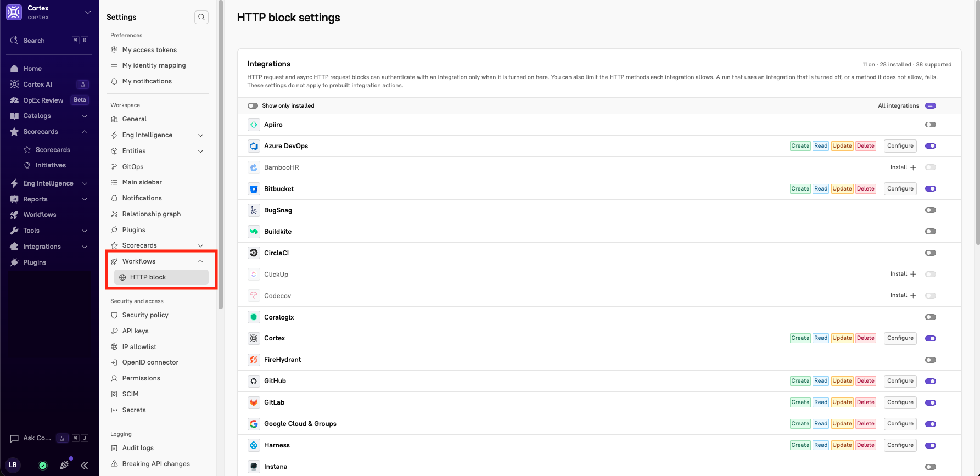Viewport: 980px width, 476px height.
Task: Select HTTP block settings item
Action: (161, 277)
